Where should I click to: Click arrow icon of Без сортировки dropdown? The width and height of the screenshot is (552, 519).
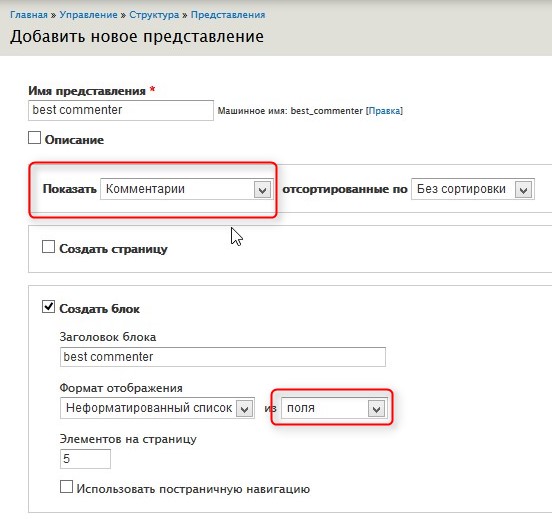pos(523,190)
